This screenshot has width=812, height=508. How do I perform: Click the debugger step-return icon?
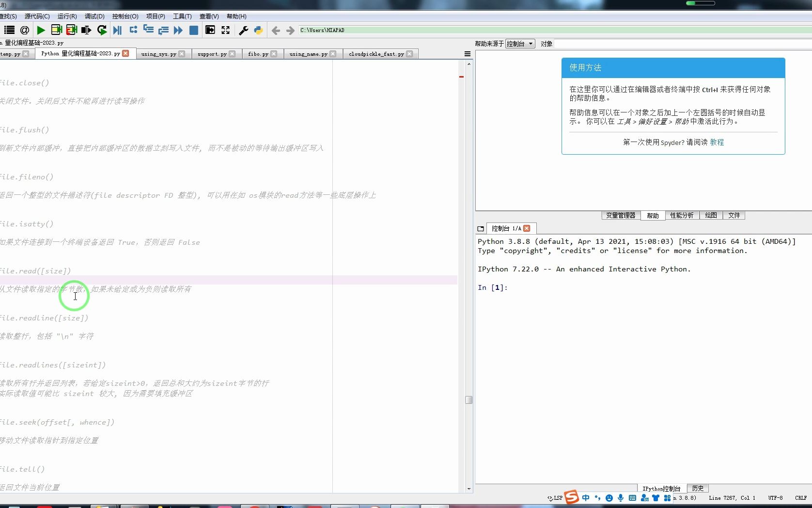[163, 30]
